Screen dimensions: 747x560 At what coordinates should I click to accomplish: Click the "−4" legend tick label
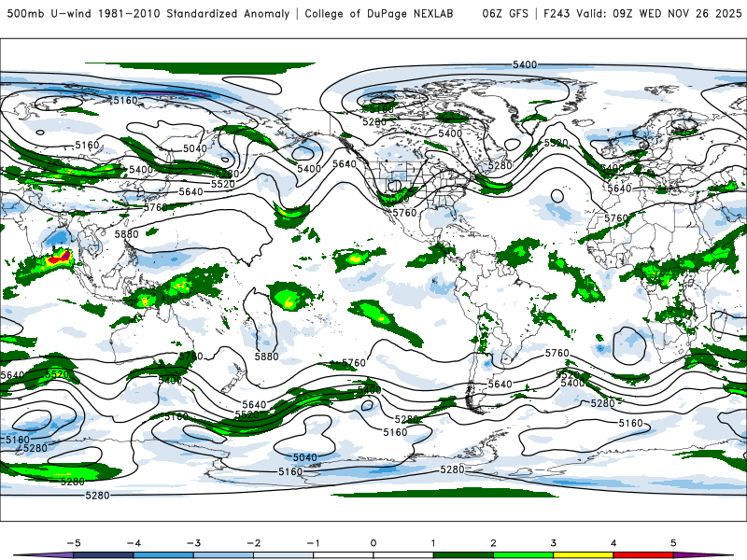(x=134, y=543)
